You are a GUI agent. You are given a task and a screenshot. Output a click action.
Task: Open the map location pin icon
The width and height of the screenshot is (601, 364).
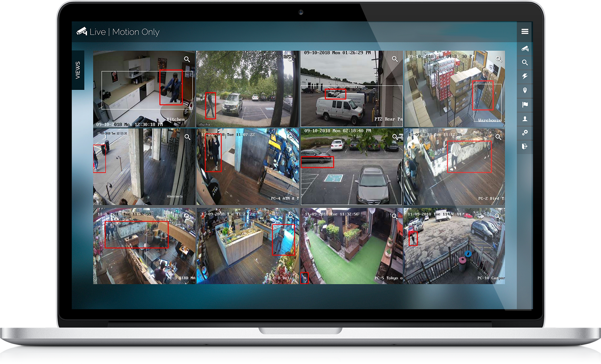[525, 90]
